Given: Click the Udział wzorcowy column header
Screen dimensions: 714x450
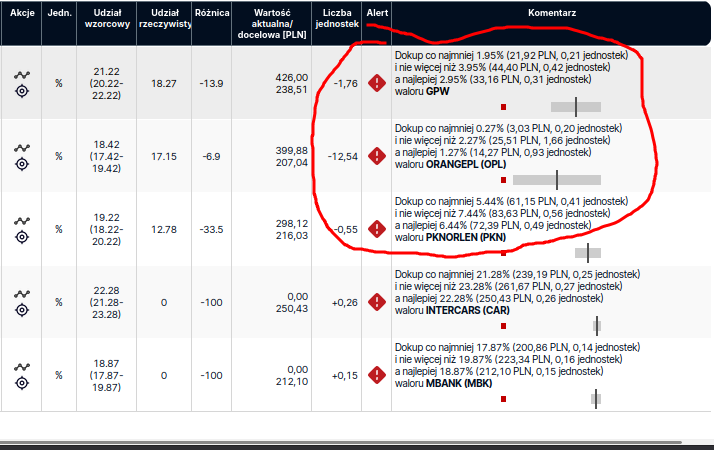Looking at the screenshot, I should (x=107, y=18).
